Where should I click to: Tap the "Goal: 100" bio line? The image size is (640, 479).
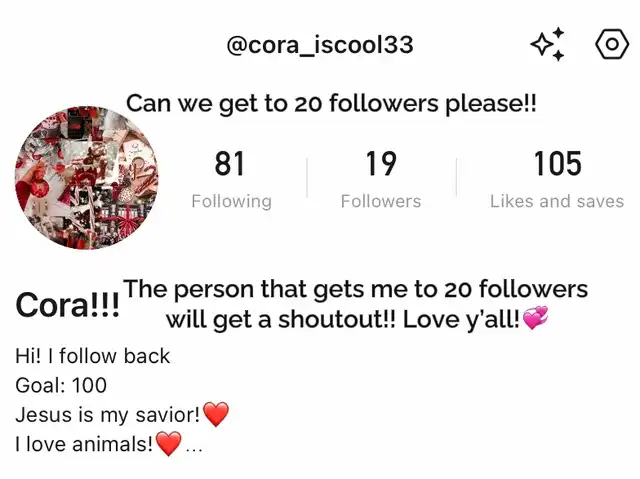pyautogui.click(x=61, y=385)
